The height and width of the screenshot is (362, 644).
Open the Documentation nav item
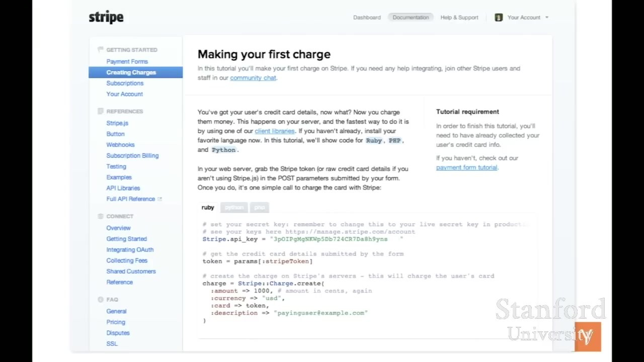tap(411, 17)
